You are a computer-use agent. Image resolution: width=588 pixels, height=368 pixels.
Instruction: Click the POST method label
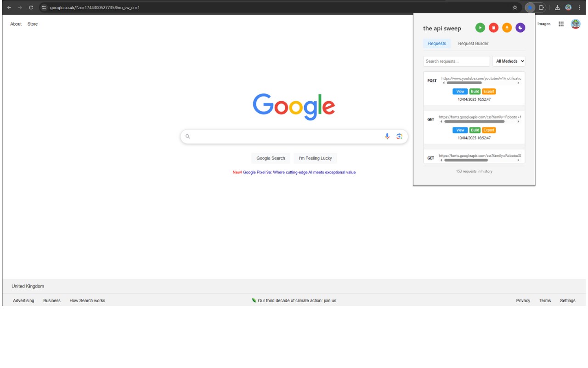click(x=432, y=80)
